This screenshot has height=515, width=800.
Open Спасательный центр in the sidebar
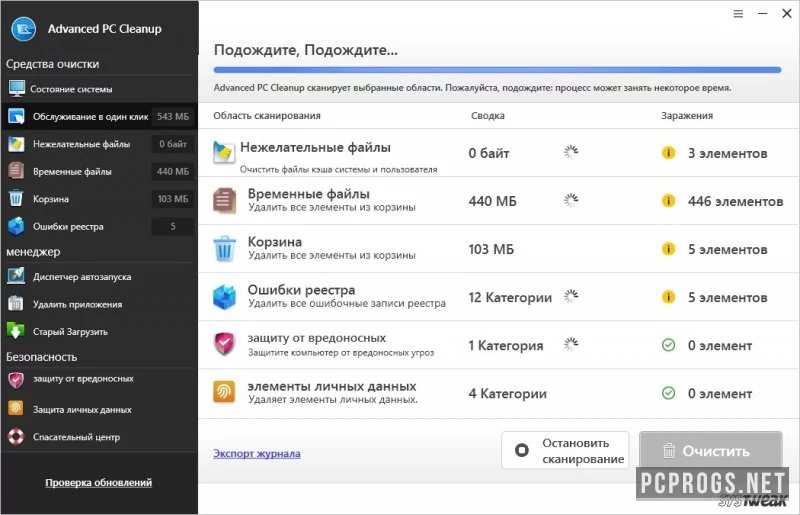[99, 437]
